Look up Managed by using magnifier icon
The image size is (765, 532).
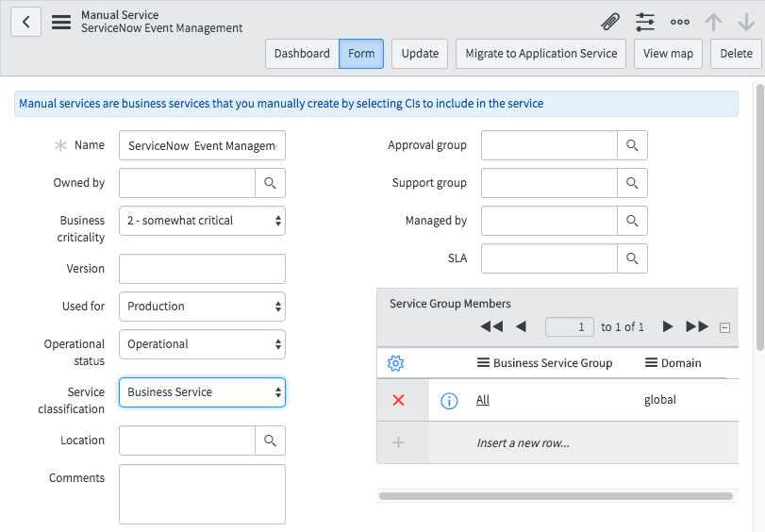[632, 221]
